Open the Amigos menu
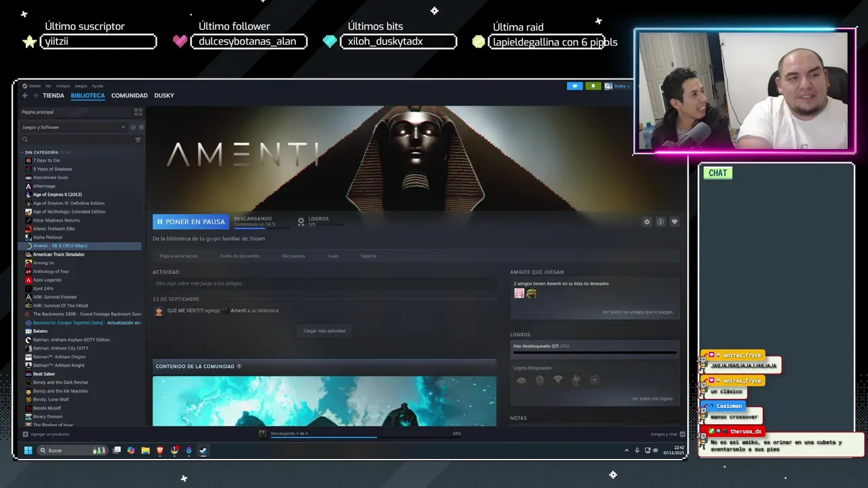This screenshot has width=868, height=488. [x=63, y=86]
